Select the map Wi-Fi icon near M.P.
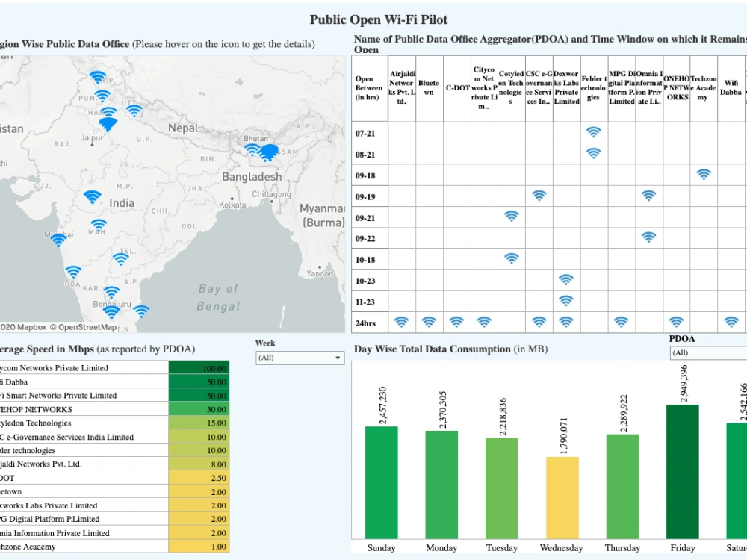 92,196
